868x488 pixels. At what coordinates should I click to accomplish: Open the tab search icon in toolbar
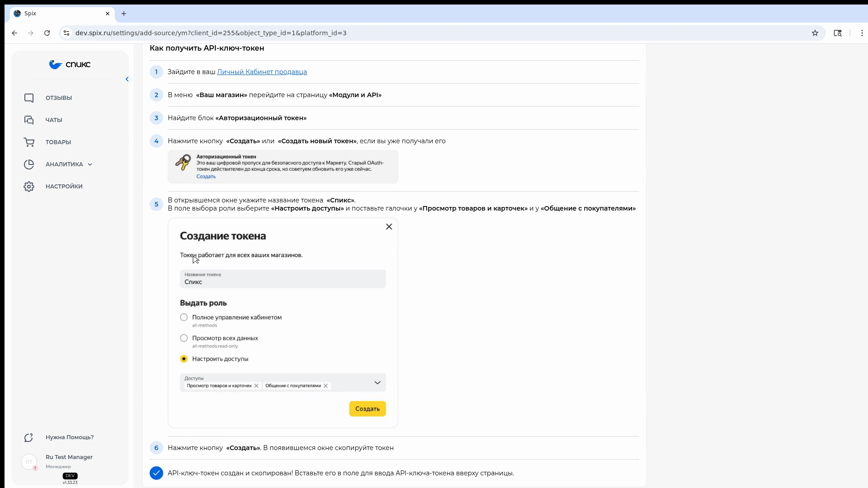pos(838,33)
